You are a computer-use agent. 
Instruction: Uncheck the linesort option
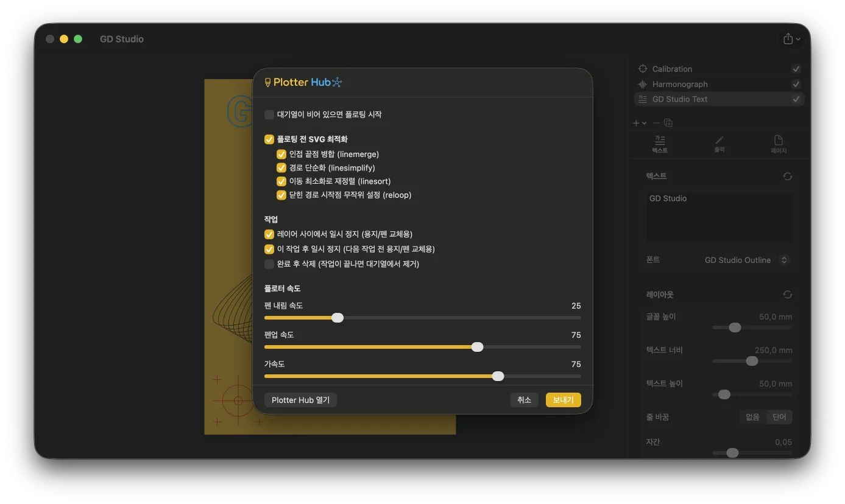pyautogui.click(x=281, y=181)
